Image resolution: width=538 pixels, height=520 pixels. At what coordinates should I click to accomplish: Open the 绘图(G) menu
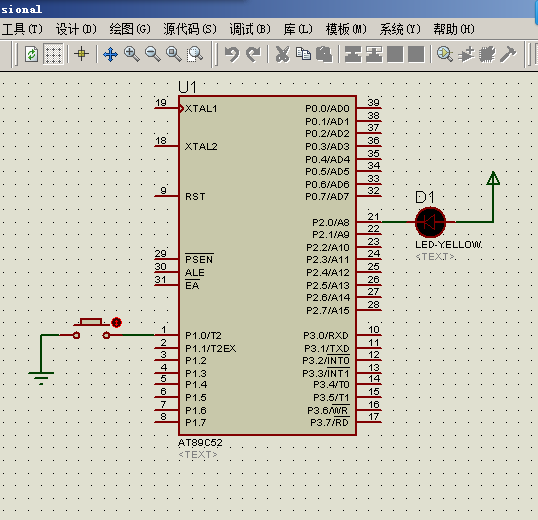pyautogui.click(x=130, y=29)
